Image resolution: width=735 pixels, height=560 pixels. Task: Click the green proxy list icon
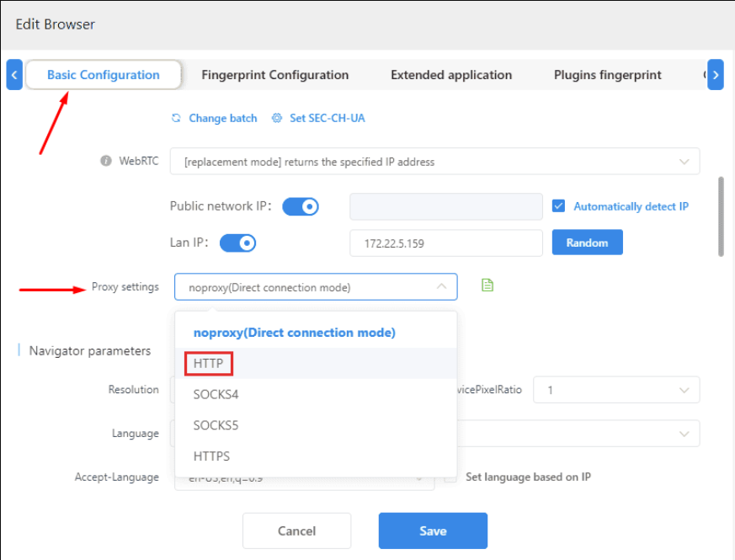(x=487, y=286)
